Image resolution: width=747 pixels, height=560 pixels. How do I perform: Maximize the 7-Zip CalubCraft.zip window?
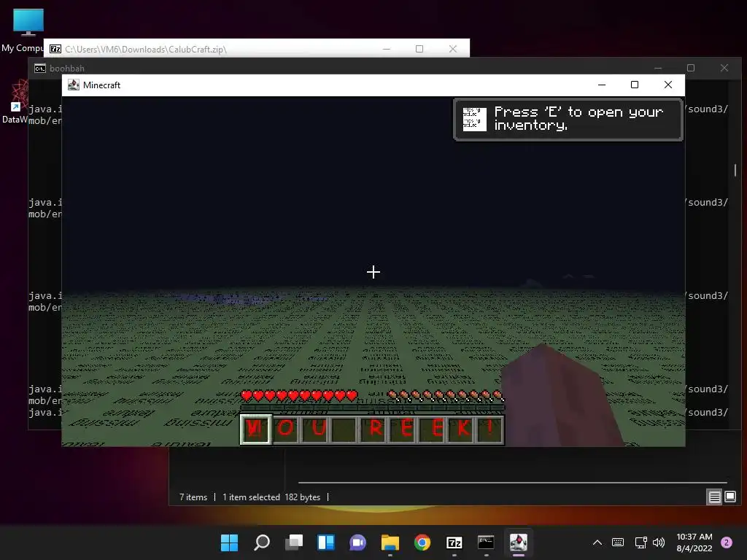[x=419, y=49]
